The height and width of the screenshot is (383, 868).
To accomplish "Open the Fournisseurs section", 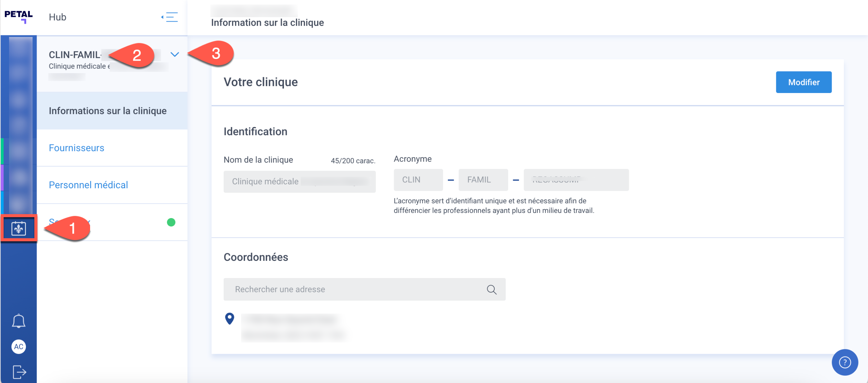I will [x=76, y=147].
